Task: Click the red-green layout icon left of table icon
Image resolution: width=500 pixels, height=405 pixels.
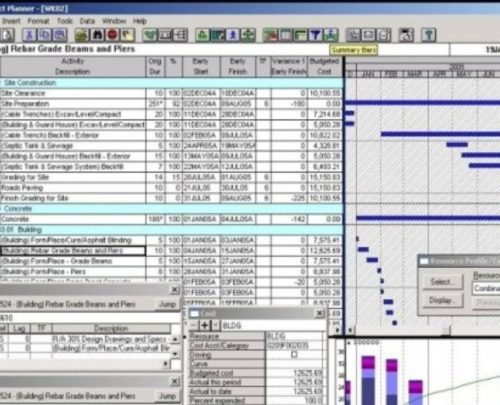Action: click(x=270, y=35)
